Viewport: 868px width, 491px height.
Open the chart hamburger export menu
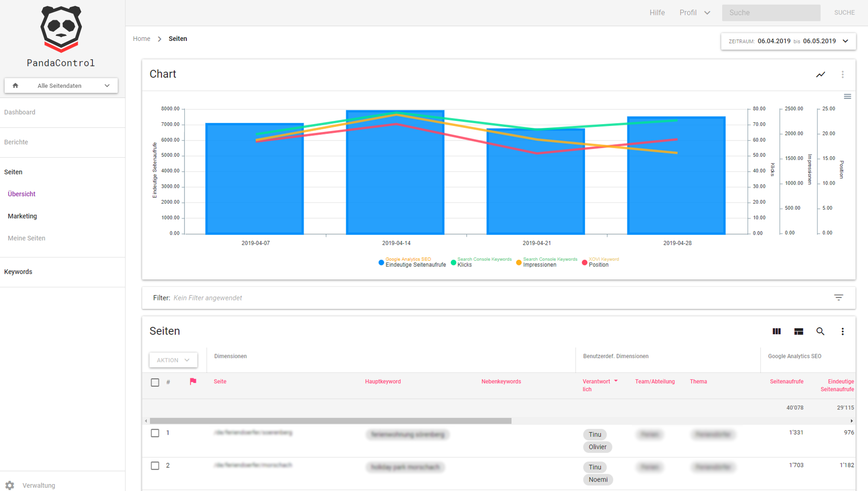[848, 97]
